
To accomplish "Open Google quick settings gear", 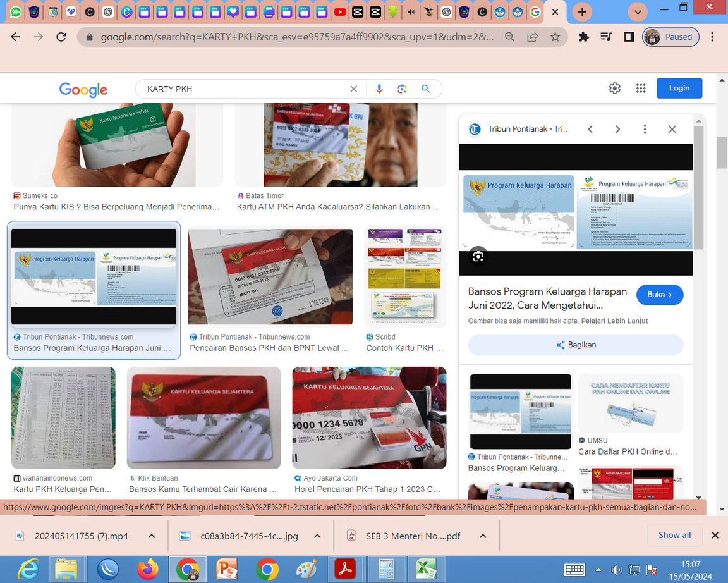I will point(615,89).
